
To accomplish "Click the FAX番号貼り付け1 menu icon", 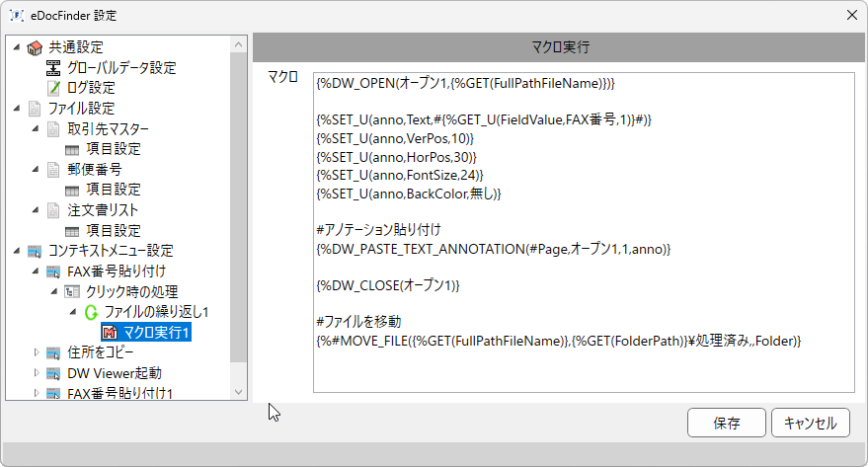I will tap(53, 393).
